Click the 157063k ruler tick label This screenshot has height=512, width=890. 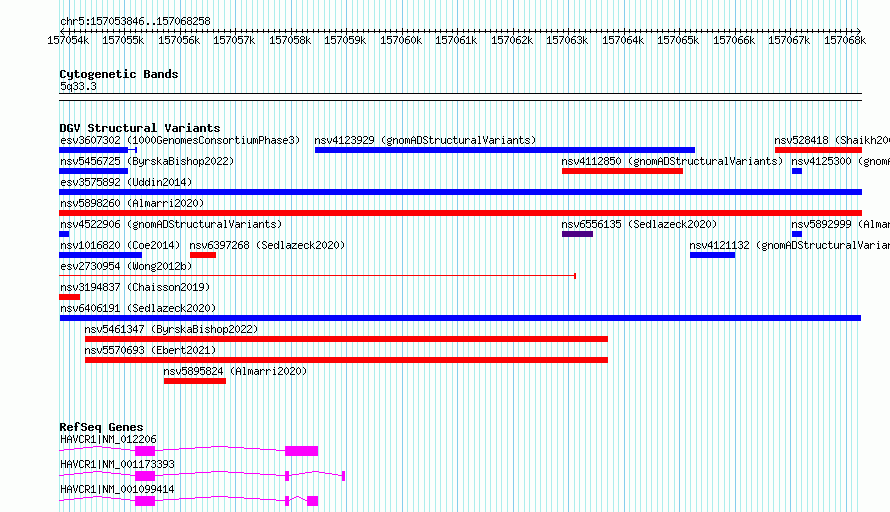[x=567, y=41]
